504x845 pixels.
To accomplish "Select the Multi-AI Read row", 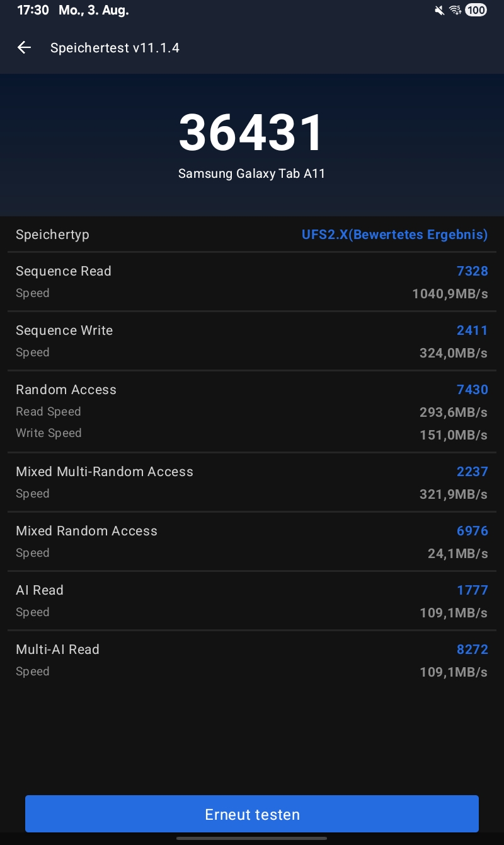I will 252,660.
